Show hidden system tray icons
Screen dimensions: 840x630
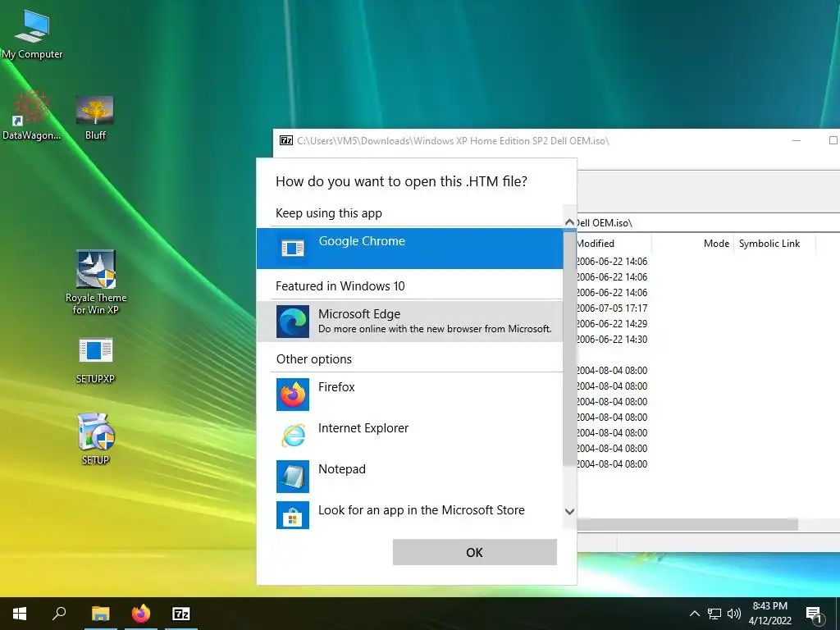tap(694, 614)
